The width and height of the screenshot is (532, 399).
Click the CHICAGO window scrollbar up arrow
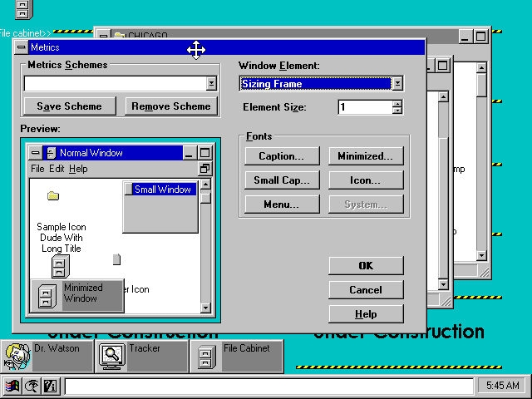tap(481, 67)
